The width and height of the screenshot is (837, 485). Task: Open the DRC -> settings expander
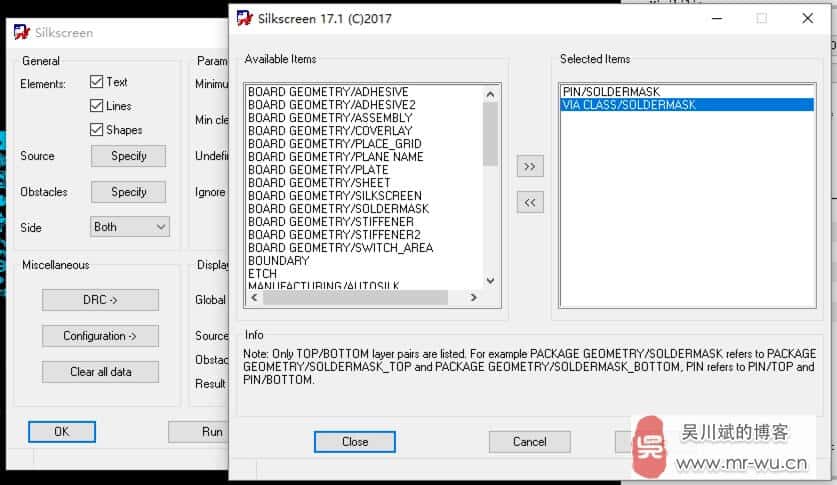[100, 300]
